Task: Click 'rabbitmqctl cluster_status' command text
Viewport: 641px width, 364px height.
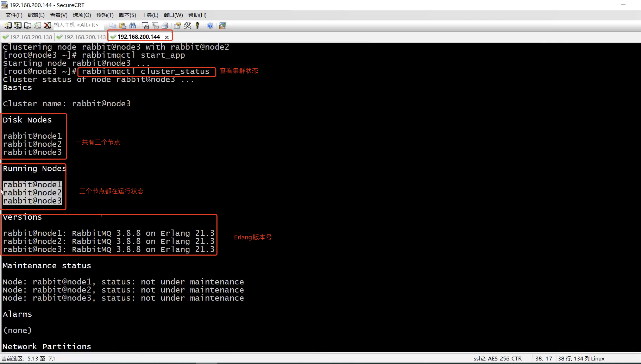Action: pyautogui.click(x=145, y=71)
